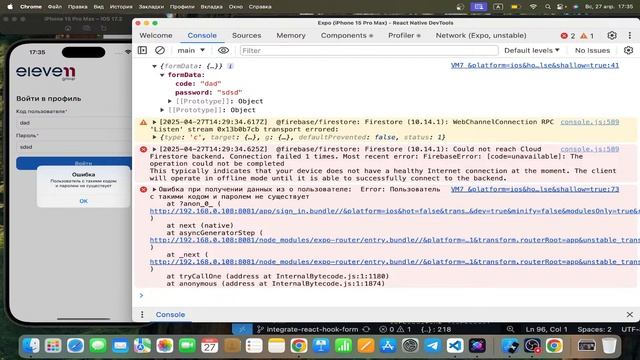Select the Console tab in the tab bar

(x=202, y=36)
